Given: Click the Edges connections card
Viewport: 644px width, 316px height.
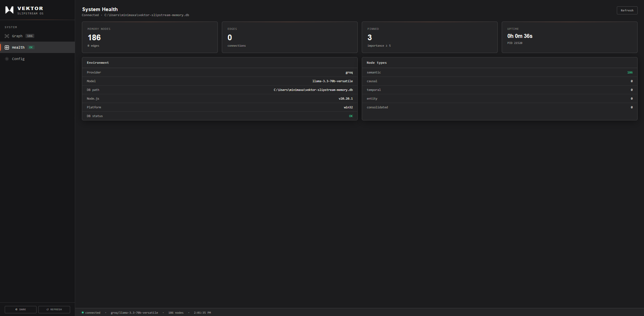Looking at the screenshot, I should (x=289, y=37).
